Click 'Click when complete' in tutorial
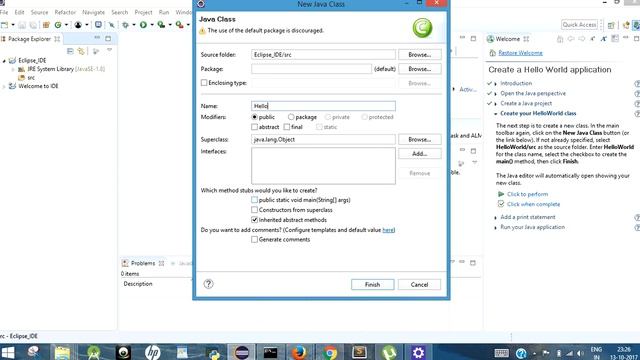 (x=533, y=204)
